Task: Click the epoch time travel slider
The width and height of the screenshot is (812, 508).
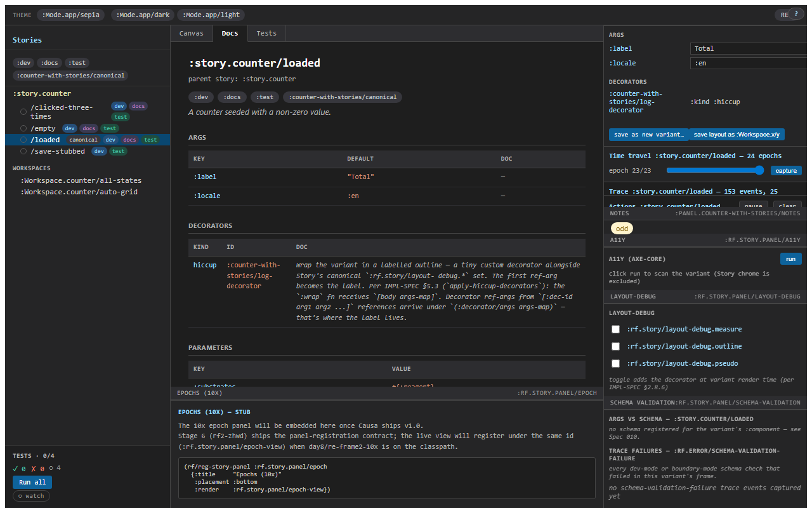Action: [x=715, y=170]
